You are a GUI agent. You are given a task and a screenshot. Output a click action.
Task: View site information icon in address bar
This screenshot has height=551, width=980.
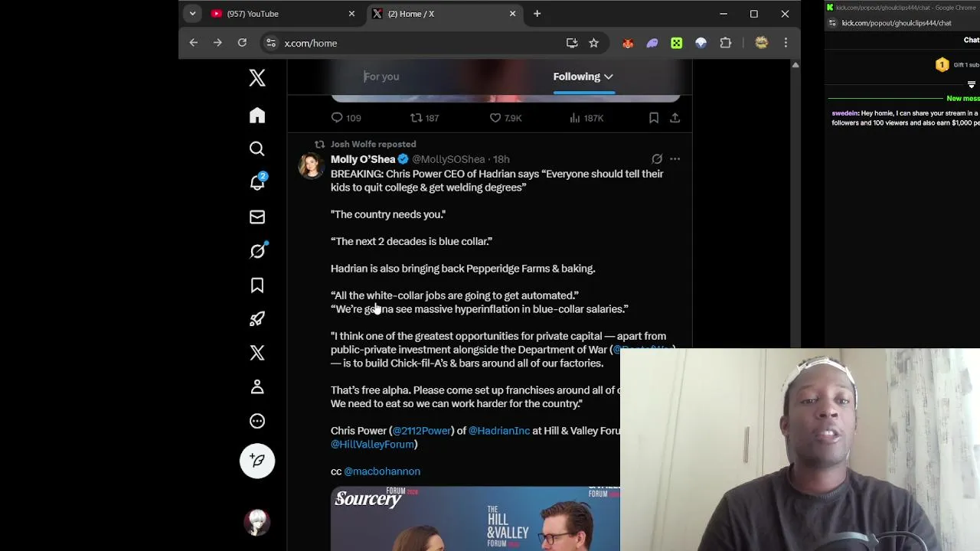point(271,43)
